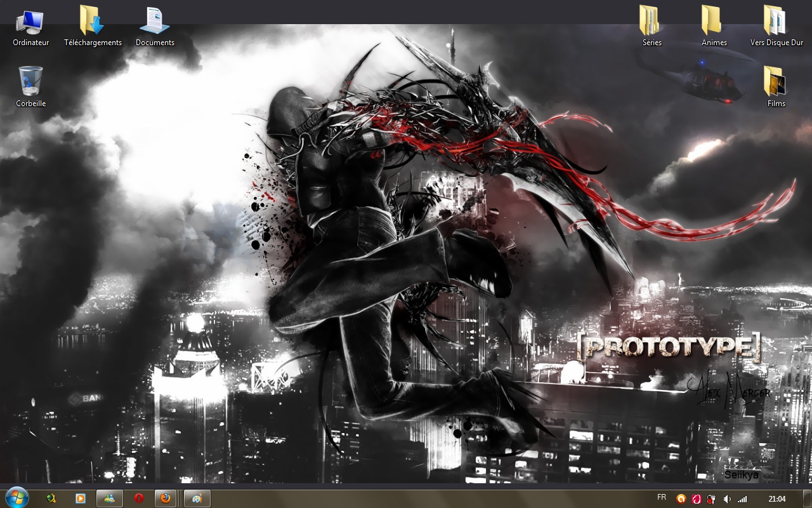Select the Vers Disque Dur shortcut
This screenshot has height=508, width=812.
776,23
